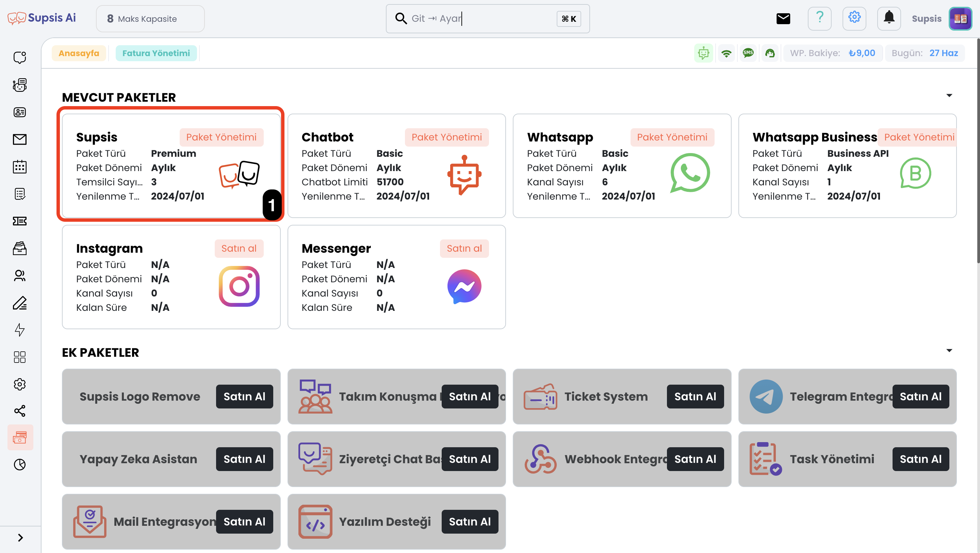Click the 8 Maks Kapasite box

click(x=150, y=19)
